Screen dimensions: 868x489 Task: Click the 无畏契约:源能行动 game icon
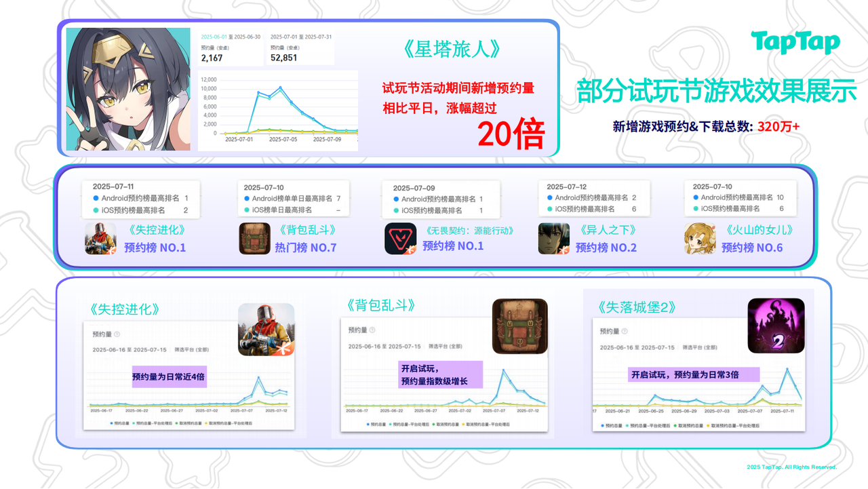400,239
